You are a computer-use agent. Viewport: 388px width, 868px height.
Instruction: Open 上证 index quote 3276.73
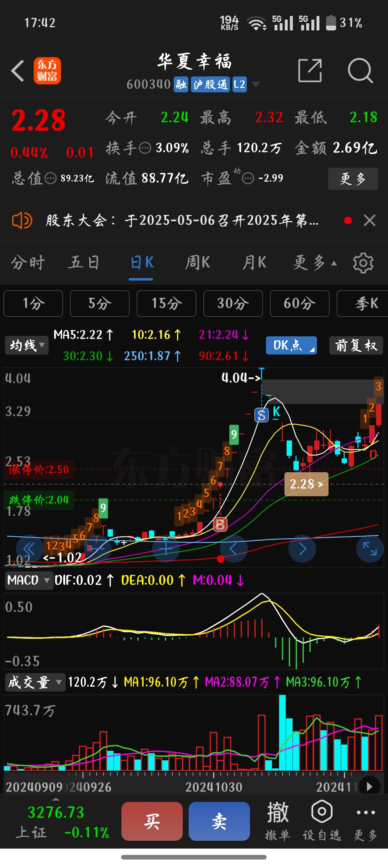click(x=56, y=812)
